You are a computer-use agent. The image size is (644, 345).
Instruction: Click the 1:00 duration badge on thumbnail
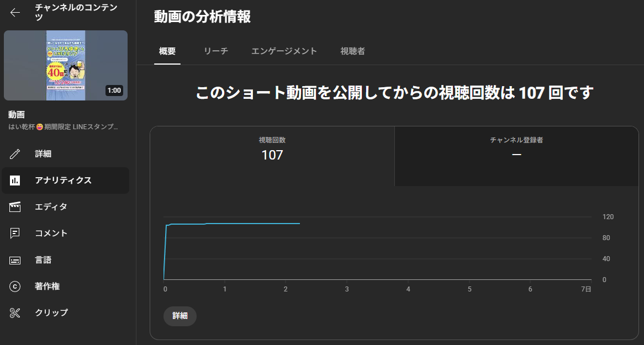coord(114,91)
